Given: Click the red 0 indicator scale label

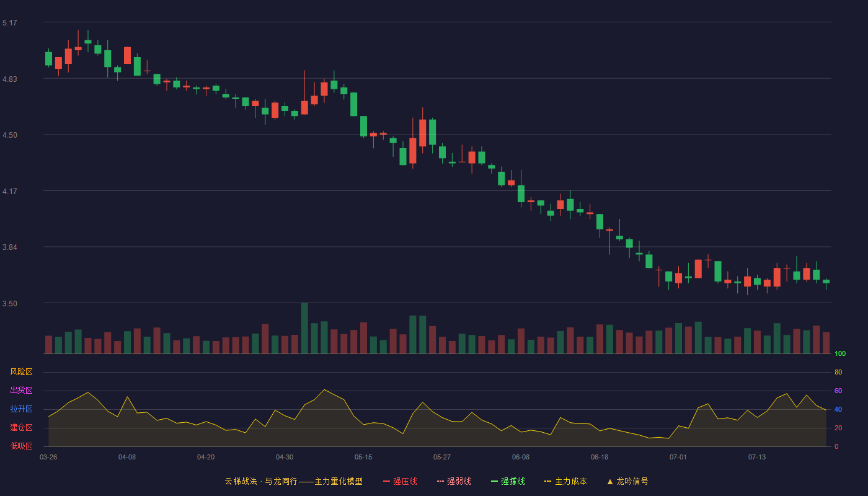Looking at the screenshot, I should click(836, 446).
